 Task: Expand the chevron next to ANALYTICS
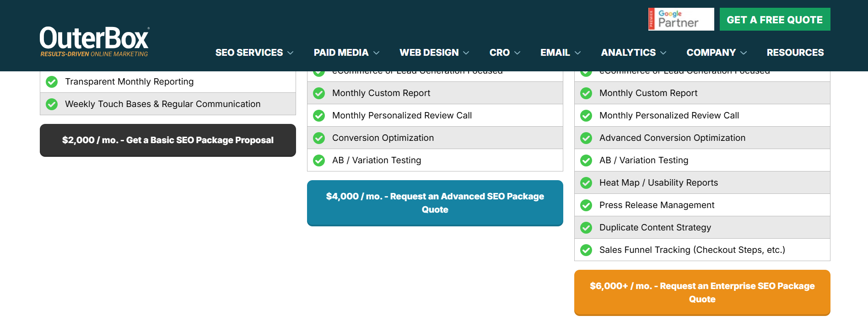click(663, 53)
